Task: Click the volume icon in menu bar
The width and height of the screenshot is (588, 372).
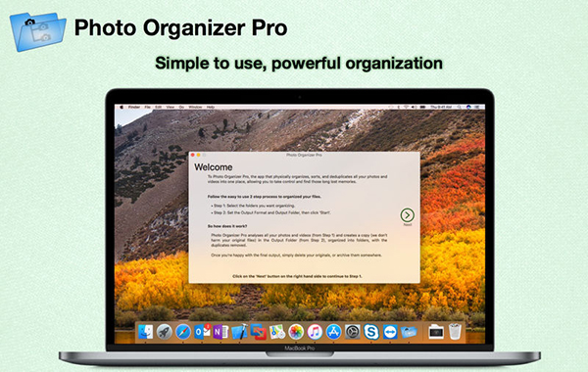Action: [414, 107]
